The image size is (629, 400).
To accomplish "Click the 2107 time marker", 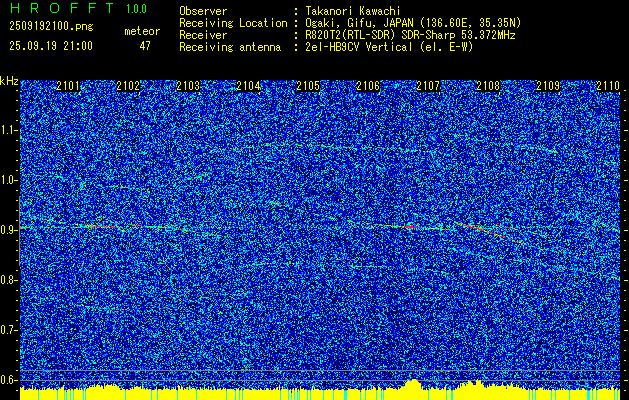I will pyautogui.click(x=428, y=85).
